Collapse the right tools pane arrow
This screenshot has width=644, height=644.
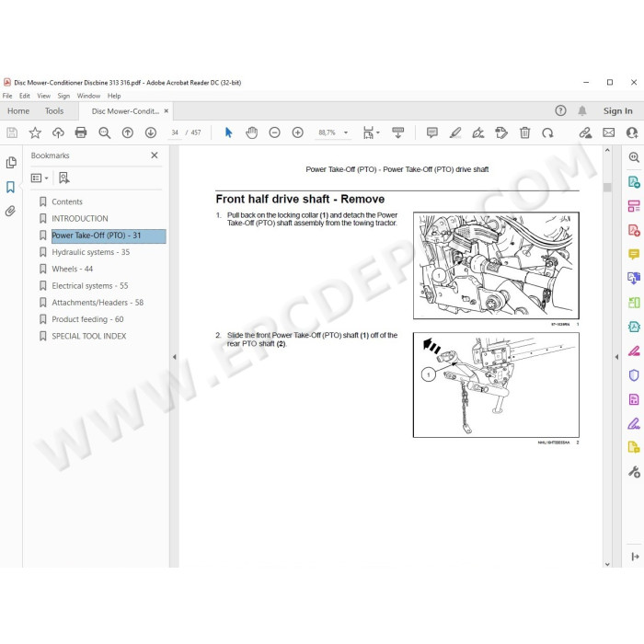[616, 357]
